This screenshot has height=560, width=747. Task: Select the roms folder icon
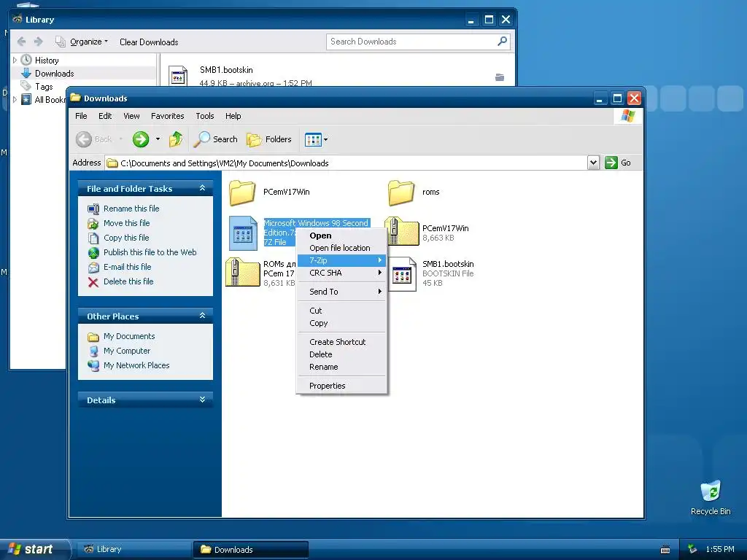tap(401, 192)
